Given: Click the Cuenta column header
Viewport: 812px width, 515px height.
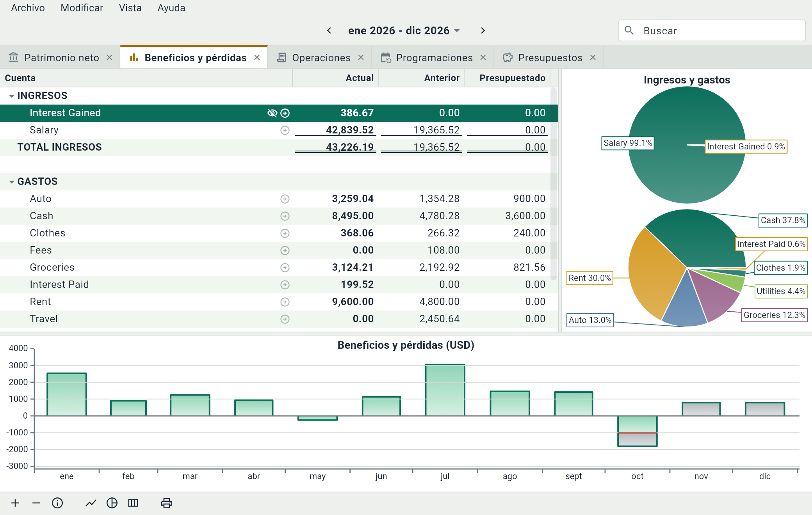Looking at the screenshot, I should (x=146, y=78).
